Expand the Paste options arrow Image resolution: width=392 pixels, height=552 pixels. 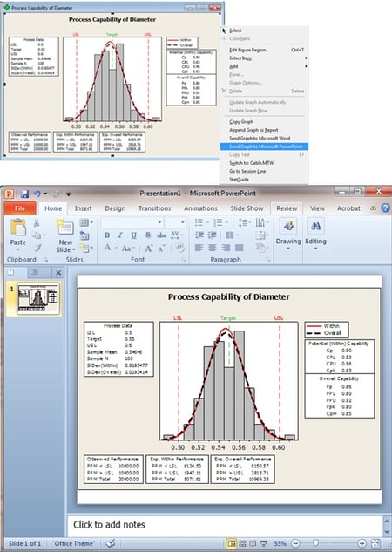point(18,249)
